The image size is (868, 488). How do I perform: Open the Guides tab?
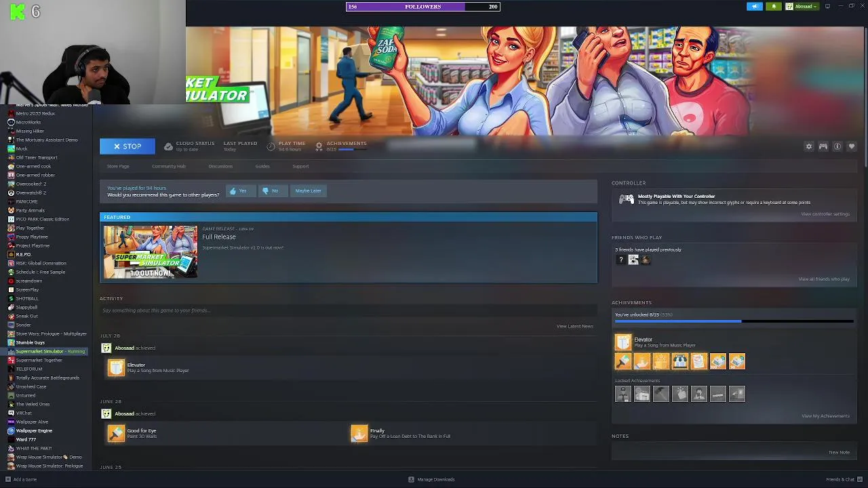262,166
